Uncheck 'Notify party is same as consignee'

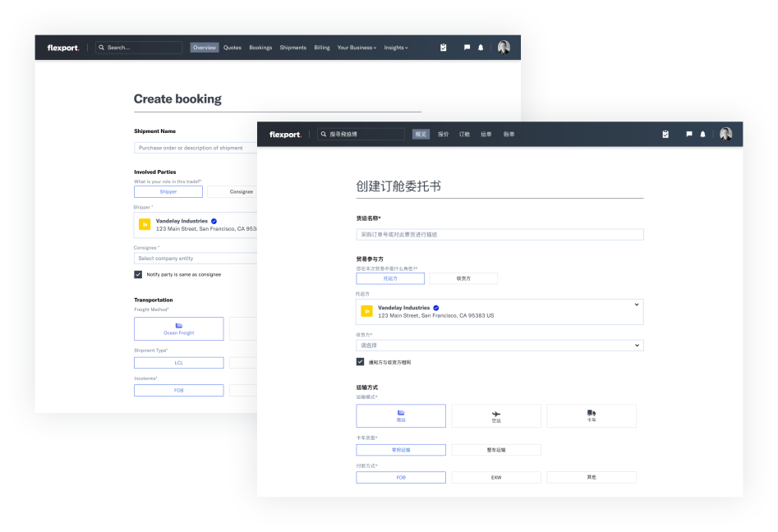click(138, 274)
